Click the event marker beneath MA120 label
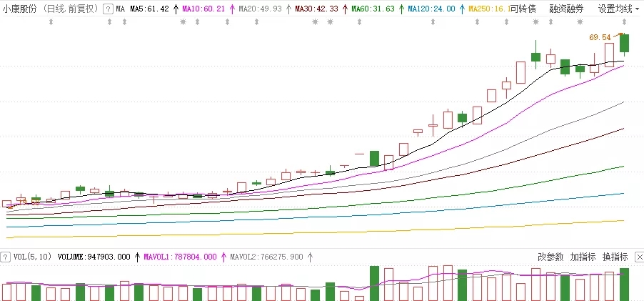The image size is (644, 301). (433, 22)
